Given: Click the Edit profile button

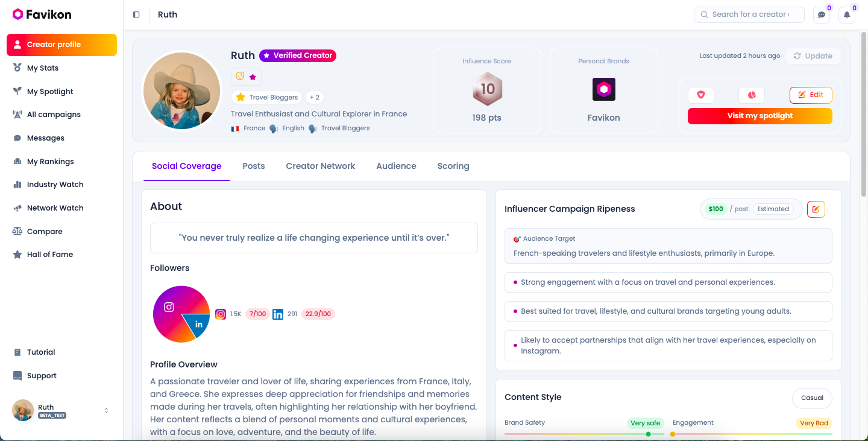Looking at the screenshot, I should click(x=811, y=95).
